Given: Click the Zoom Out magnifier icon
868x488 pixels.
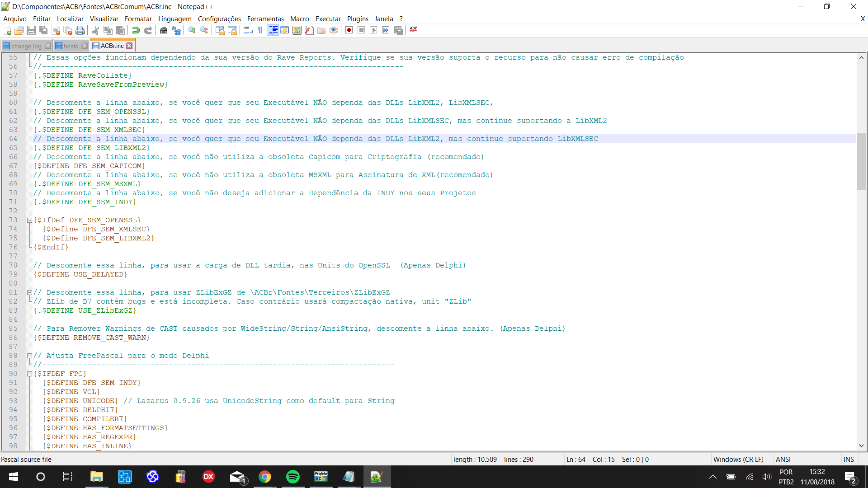Looking at the screenshot, I should [x=204, y=30].
